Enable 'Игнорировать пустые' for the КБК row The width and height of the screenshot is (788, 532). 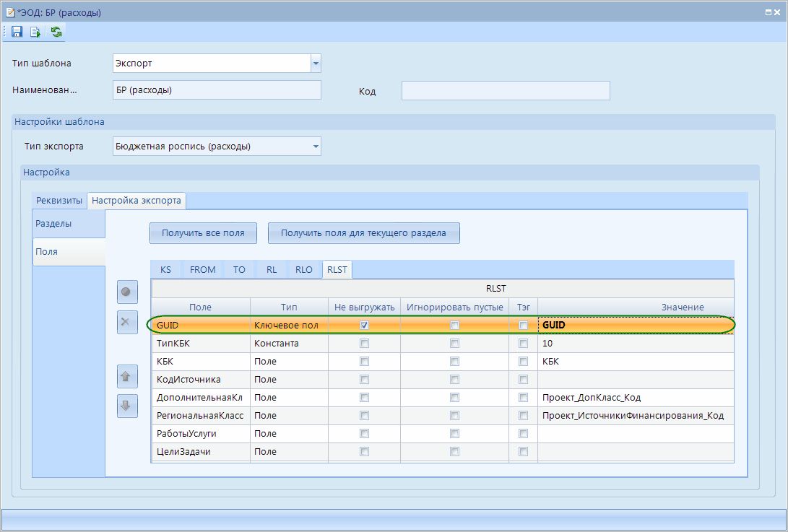[x=454, y=361]
